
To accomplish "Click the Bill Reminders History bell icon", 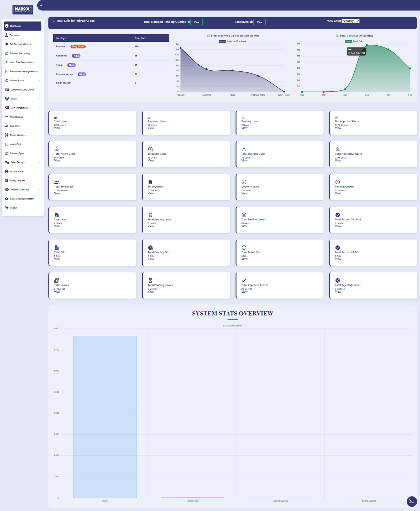I will 7,44.
